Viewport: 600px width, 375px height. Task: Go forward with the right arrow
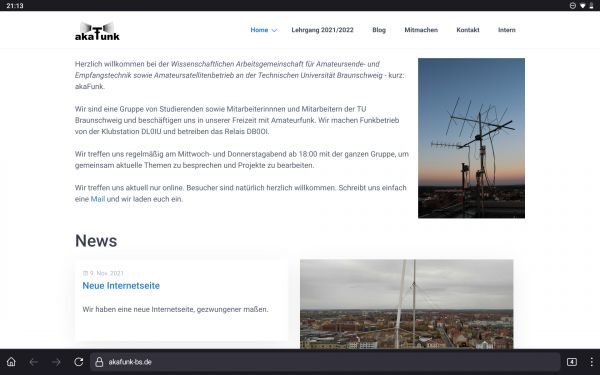click(56, 362)
